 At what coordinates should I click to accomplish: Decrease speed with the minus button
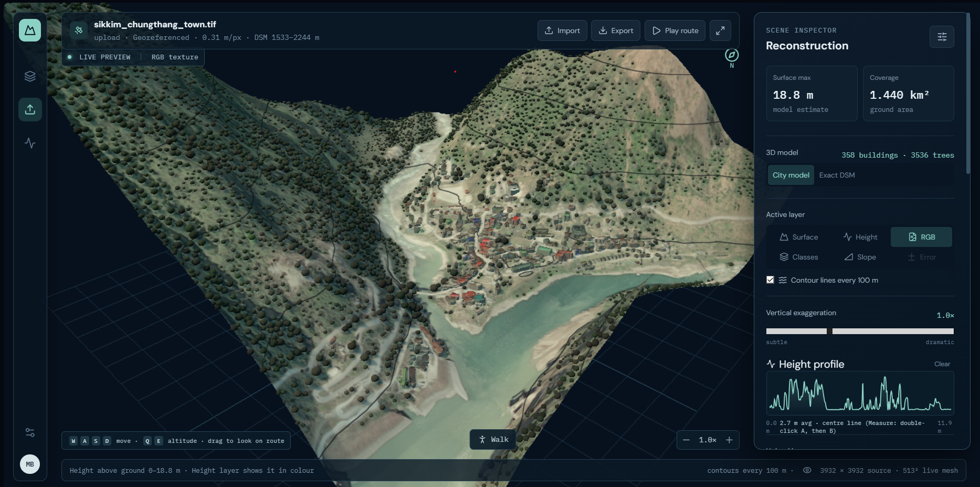[686, 440]
